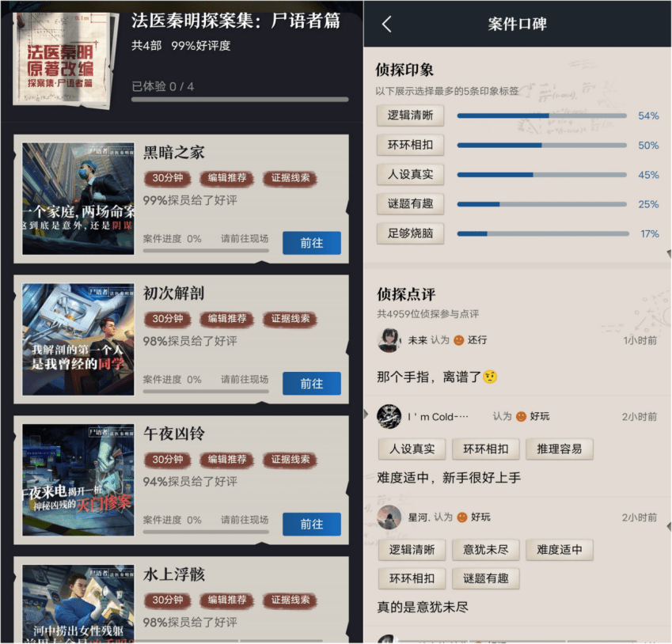The width and height of the screenshot is (672, 644).
Task: Open I'm Cold user avatar
Action: click(389, 416)
